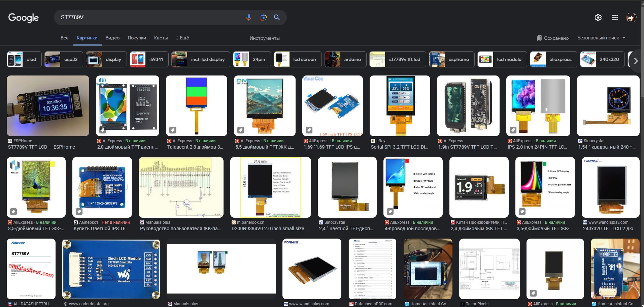Image resolution: width=644 pixels, height=307 pixels.
Task: Click the ESPHome source favicon
Action: pos(10,141)
